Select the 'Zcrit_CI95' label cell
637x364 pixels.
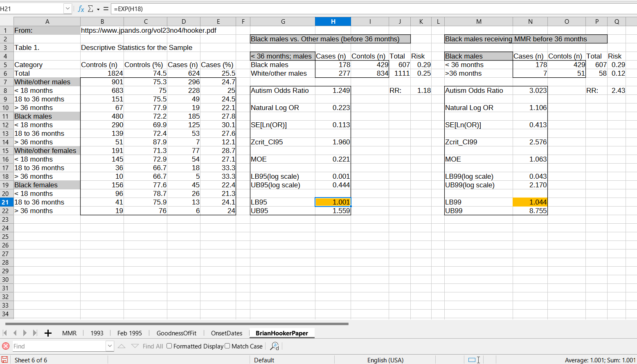[x=283, y=142]
